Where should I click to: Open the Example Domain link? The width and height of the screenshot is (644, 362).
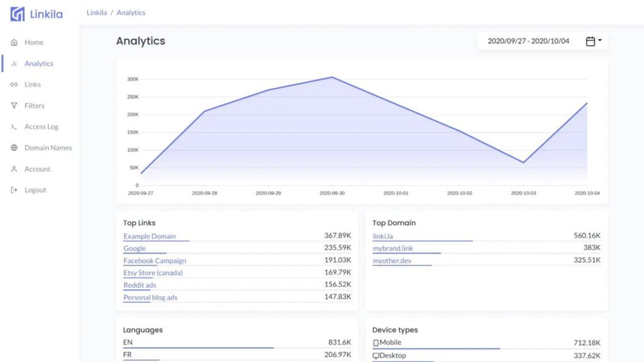(150, 236)
